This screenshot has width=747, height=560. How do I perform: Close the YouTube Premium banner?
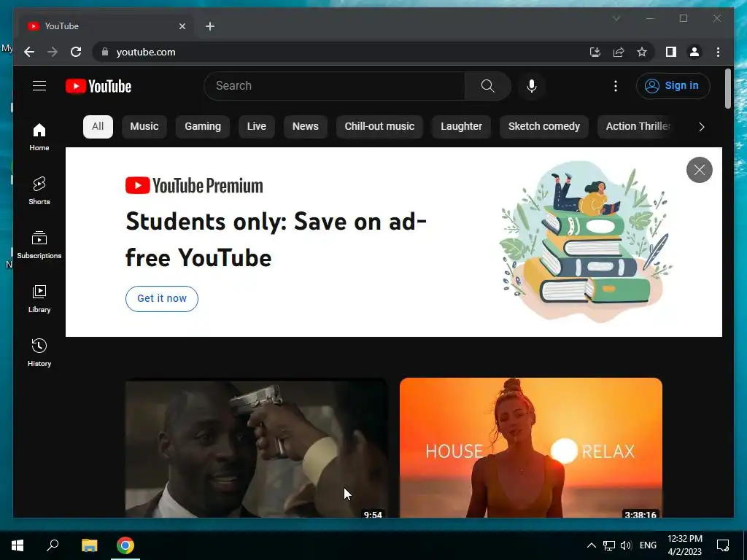click(699, 169)
